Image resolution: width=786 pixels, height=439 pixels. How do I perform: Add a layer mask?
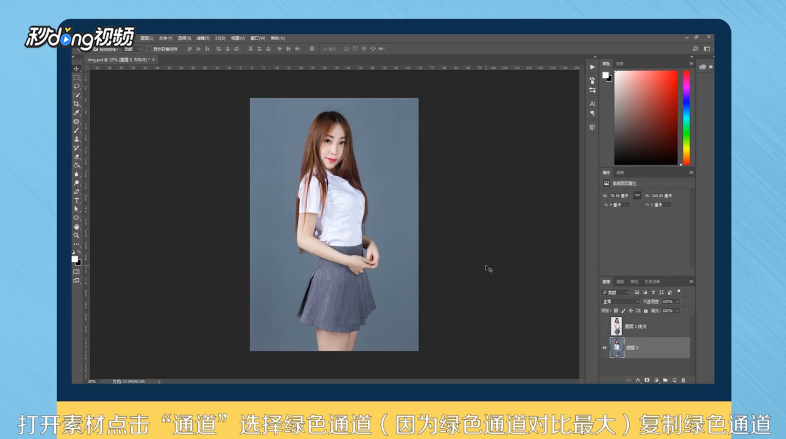647,380
